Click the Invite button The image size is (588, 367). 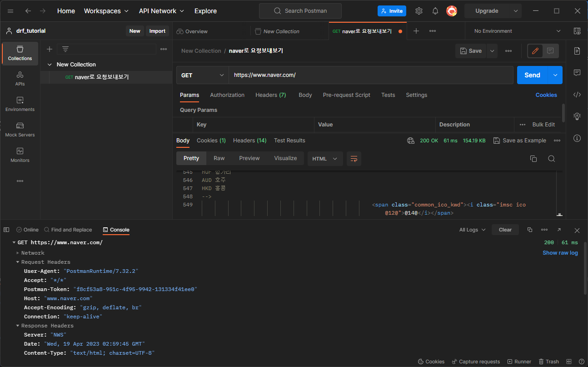392,11
